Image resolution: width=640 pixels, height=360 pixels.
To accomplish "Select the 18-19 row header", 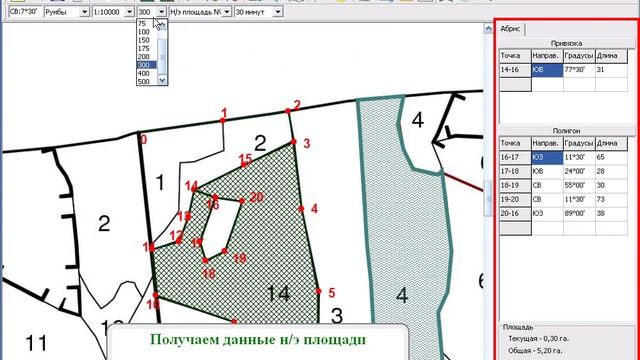I will coord(516,185).
